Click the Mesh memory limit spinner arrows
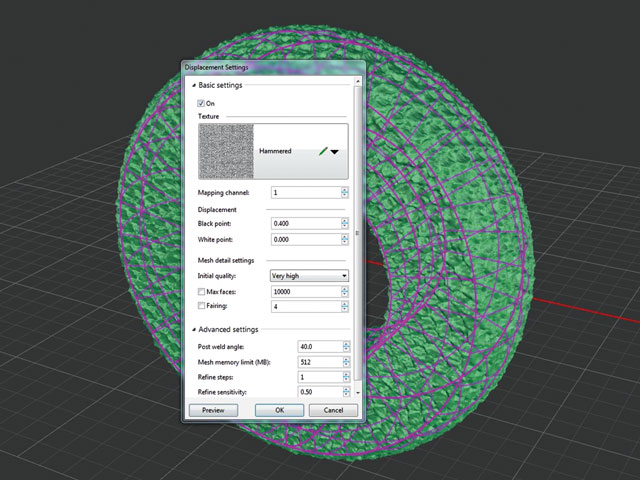This screenshot has width=640, height=480. [x=347, y=362]
